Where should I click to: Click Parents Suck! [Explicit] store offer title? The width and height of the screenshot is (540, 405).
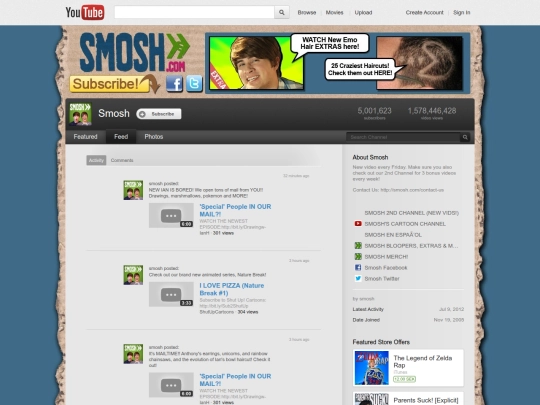tap(426, 400)
